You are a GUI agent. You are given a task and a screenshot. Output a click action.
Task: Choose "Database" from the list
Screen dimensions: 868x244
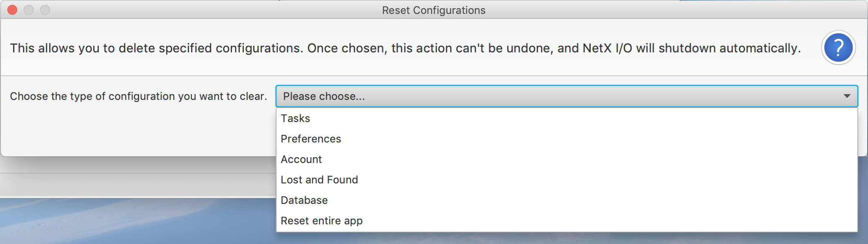pos(304,200)
